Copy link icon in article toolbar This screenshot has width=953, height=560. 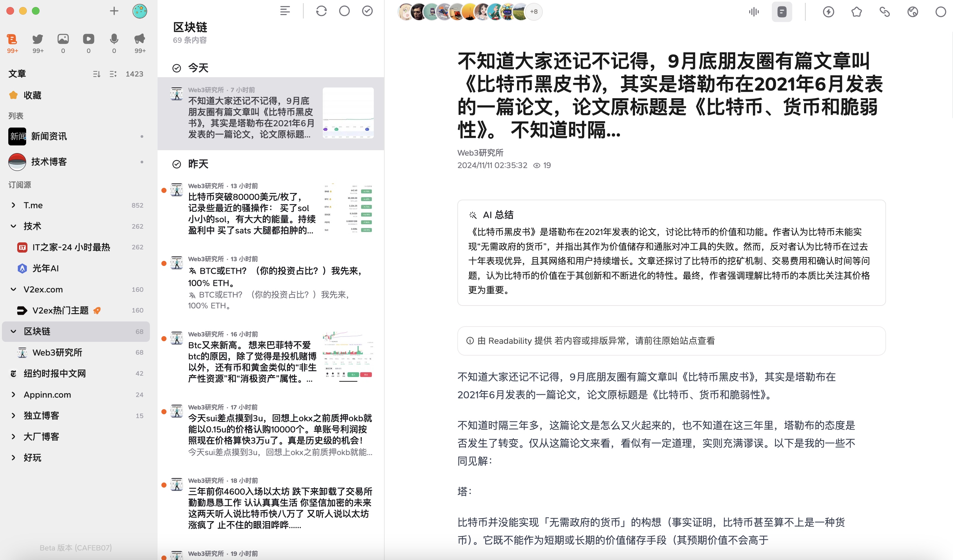click(884, 12)
